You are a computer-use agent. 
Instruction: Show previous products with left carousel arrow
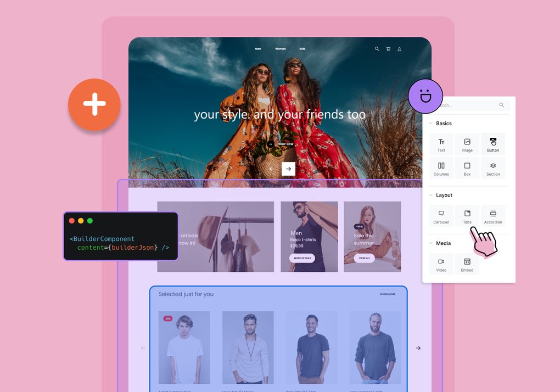click(143, 348)
